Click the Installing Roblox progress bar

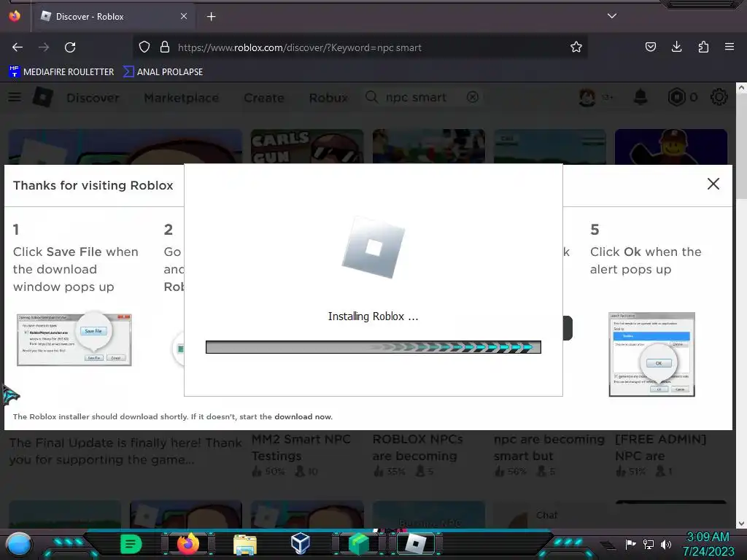point(373,347)
